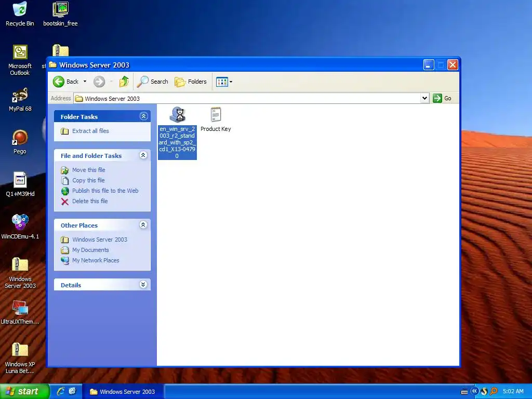
Task: Select the Q1+M39Hd file on the desktop
Action: click(x=20, y=184)
